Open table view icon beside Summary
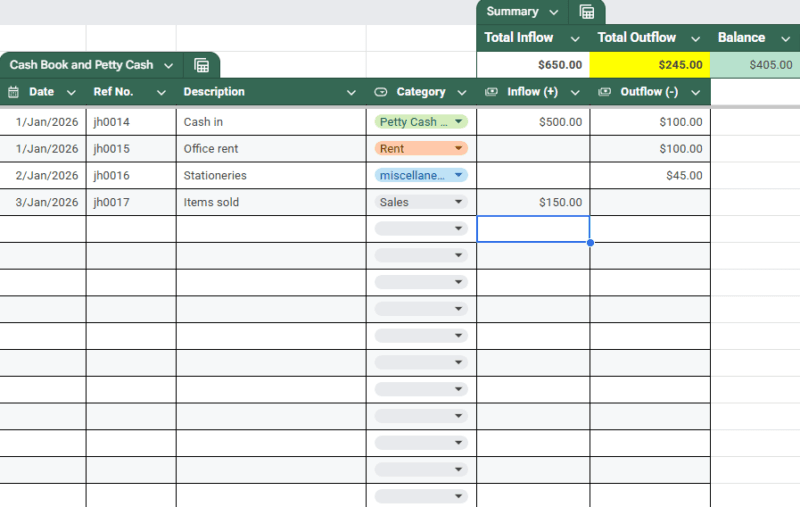Screen dimensions: 800x507 coord(587,12)
